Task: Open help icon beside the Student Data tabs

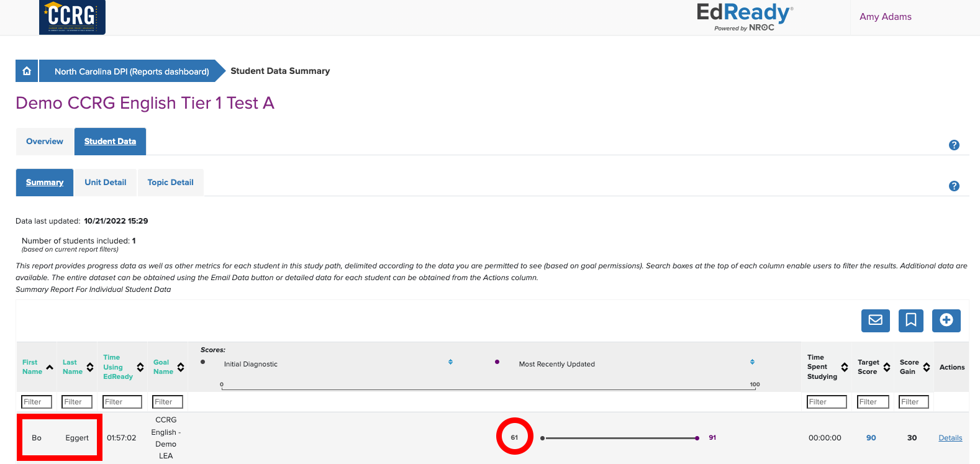Action: click(954, 145)
